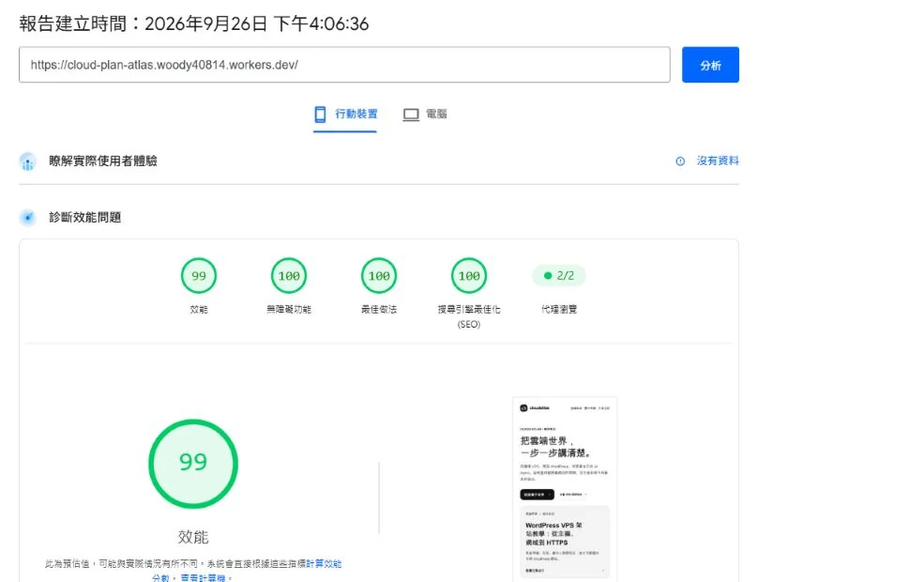924x582 pixels.
Task: Click the info icon beside 沒有資料
Action: (680, 161)
